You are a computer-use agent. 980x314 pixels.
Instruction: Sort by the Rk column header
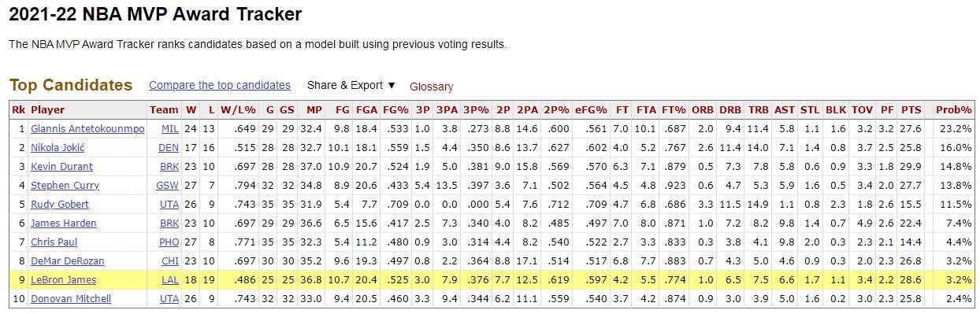(x=18, y=110)
